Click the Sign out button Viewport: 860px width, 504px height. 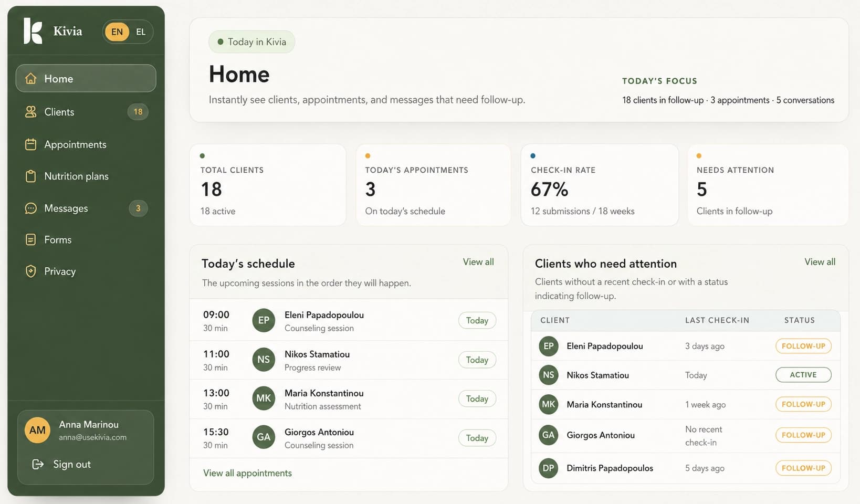(61, 464)
